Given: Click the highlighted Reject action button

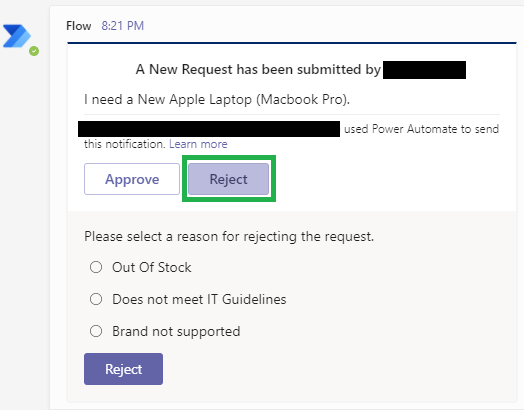Looking at the screenshot, I should [228, 179].
